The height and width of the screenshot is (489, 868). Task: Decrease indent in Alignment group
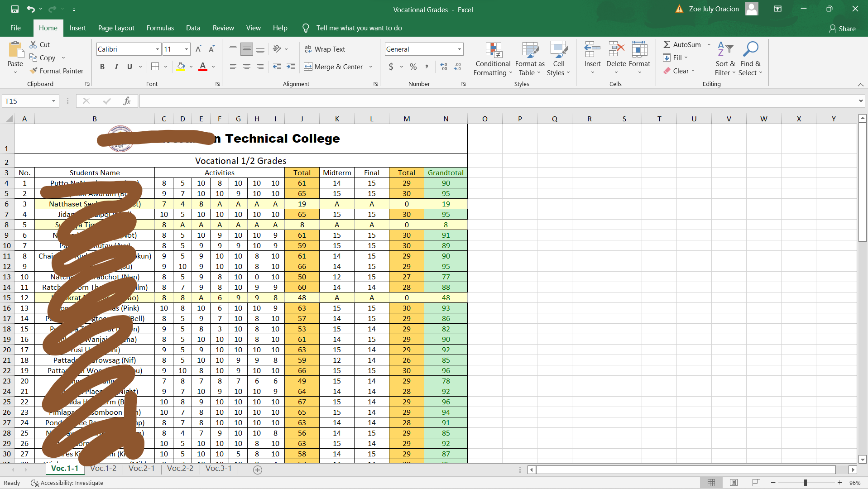tap(277, 67)
